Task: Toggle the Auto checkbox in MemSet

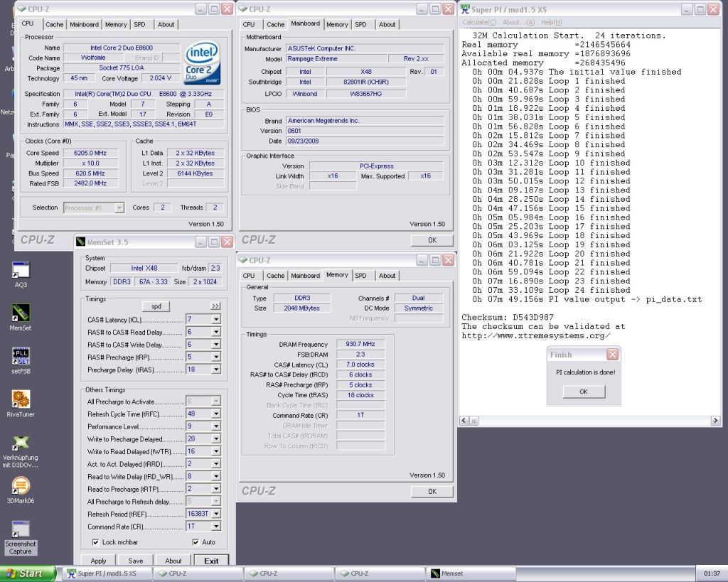Action: point(196,542)
